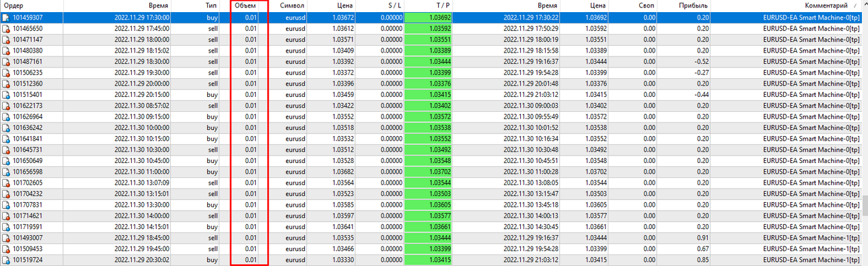Click the order icon beside 101650649
Screen dimensions: 868x266
tap(6, 160)
